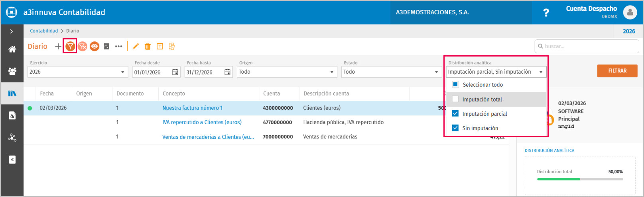Click the green status dot on first row
The image size is (644, 197).
[30, 108]
